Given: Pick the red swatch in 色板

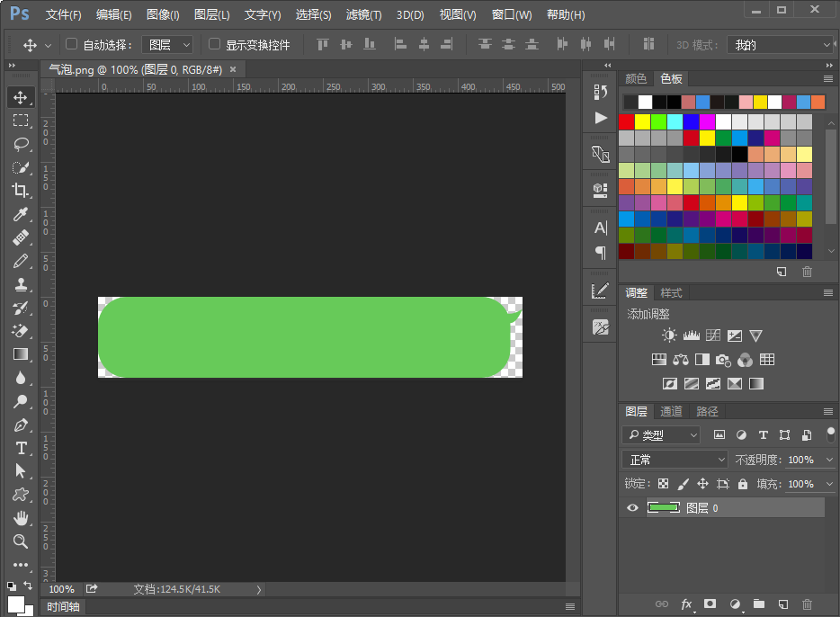Looking at the screenshot, I should (626, 122).
